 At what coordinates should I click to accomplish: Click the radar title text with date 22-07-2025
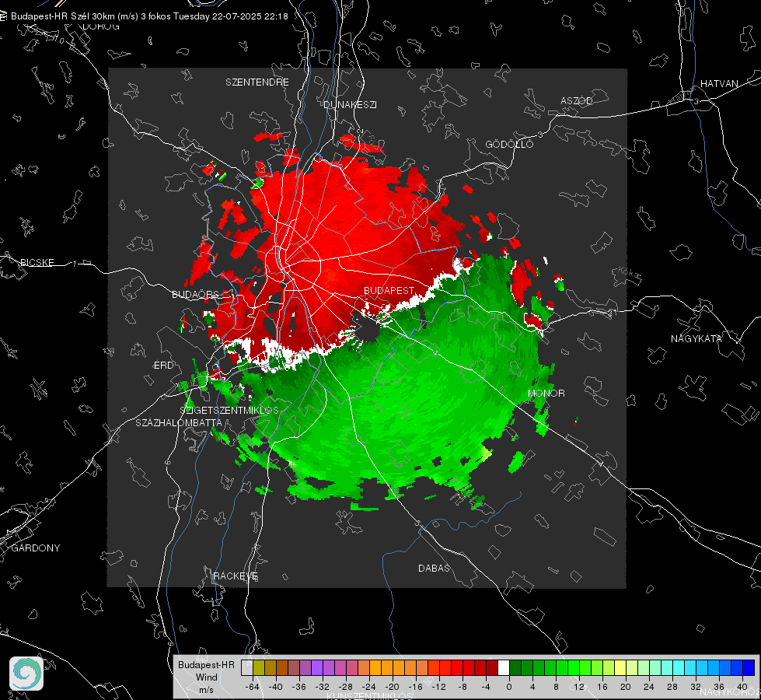tap(149, 16)
